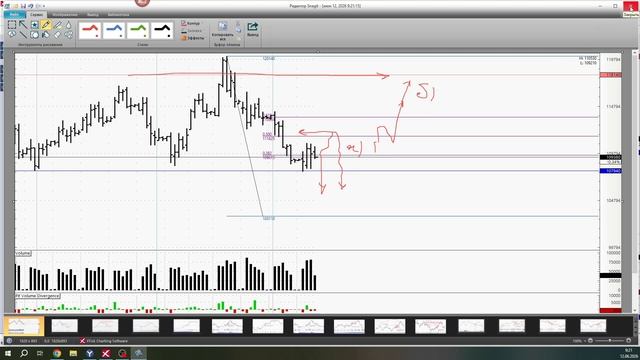Open the Windows Start menu
Image resolution: width=640 pixels, height=360 pixels.
[x=8, y=353]
